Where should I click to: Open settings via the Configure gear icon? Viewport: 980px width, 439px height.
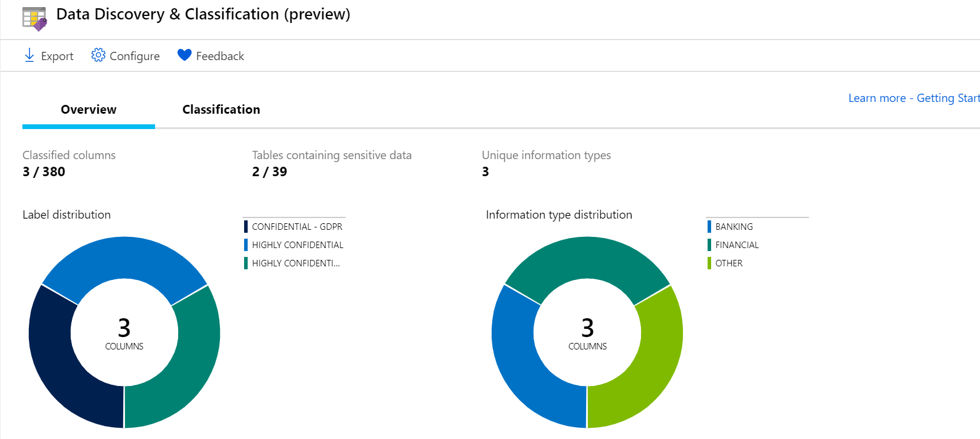click(x=98, y=55)
